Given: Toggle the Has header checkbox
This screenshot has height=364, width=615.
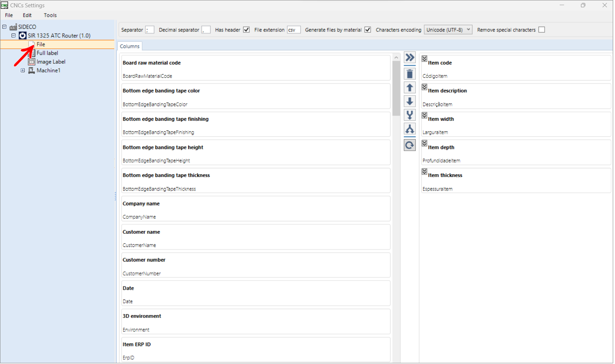Looking at the screenshot, I should click(247, 30).
